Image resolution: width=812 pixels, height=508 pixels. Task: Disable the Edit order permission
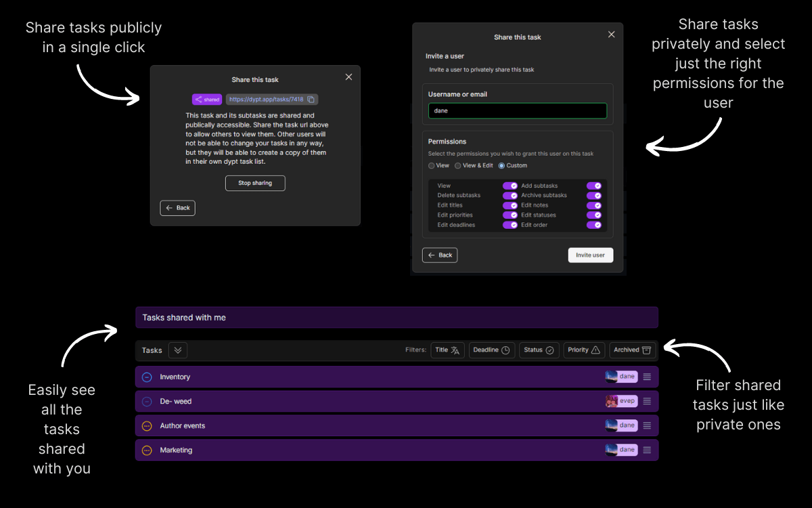(x=594, y=225)
